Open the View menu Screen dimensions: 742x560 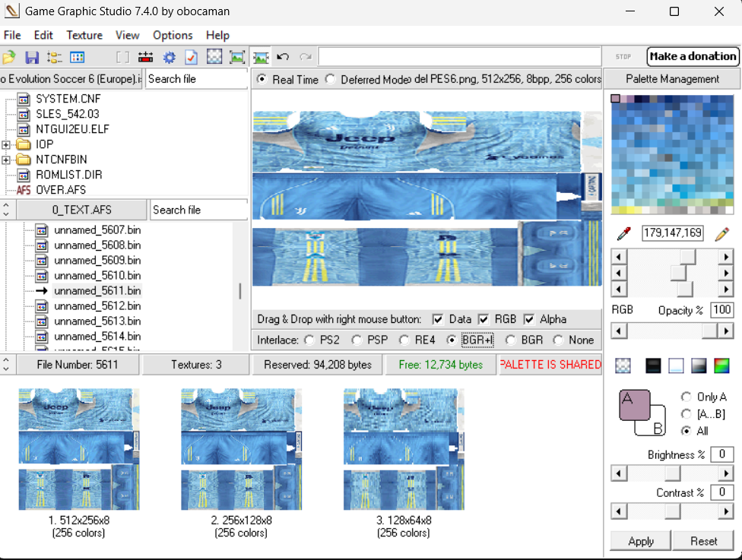pos(127,36)
